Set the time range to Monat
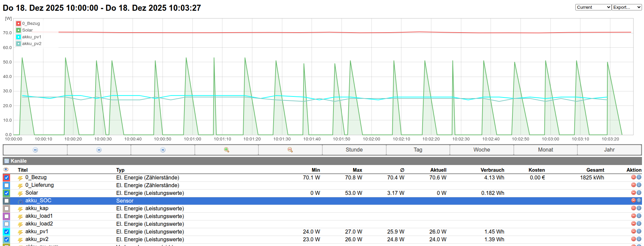The width and height of the screenshot is (644, 246). 545,150
